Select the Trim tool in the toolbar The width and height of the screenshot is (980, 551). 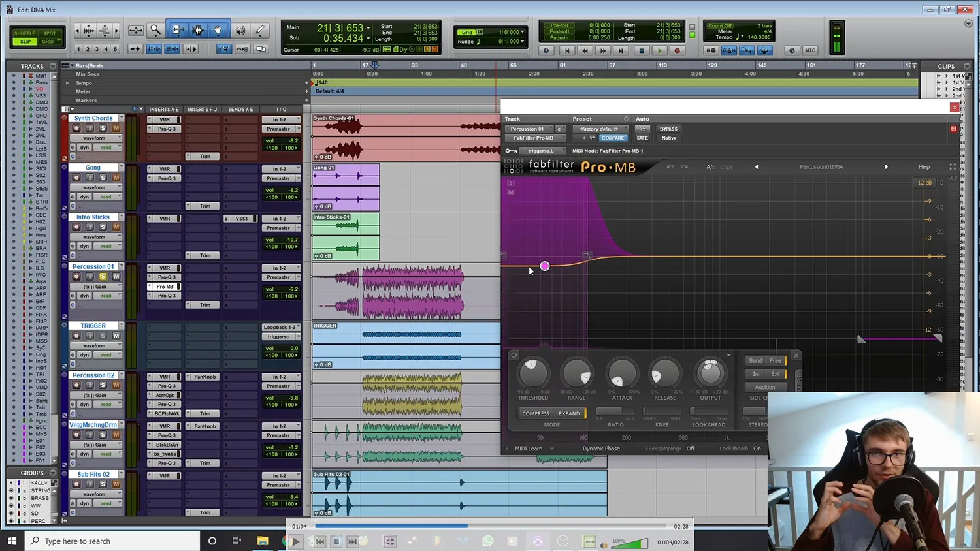178,29
